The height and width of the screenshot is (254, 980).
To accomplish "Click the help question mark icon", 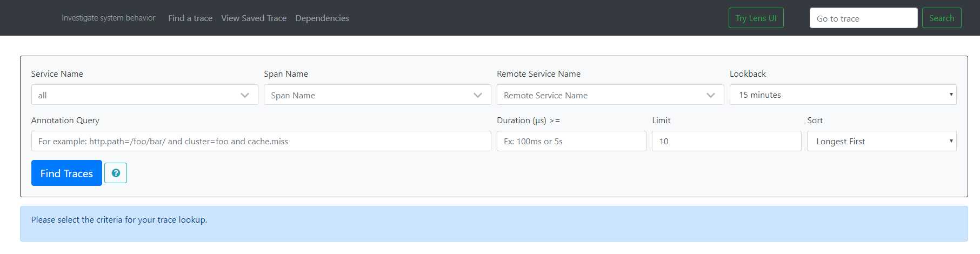I will tap(116, 173).
